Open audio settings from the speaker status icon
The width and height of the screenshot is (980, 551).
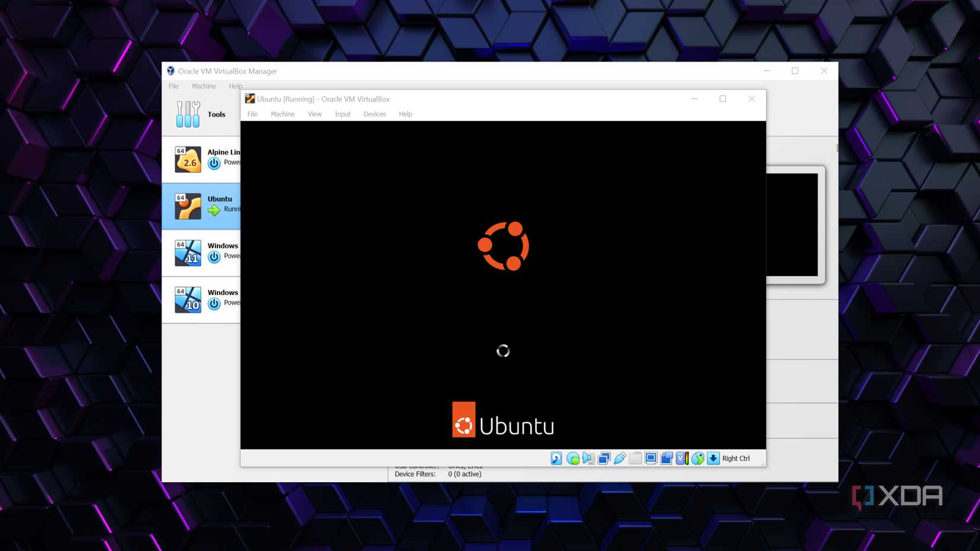click(589, 458)
